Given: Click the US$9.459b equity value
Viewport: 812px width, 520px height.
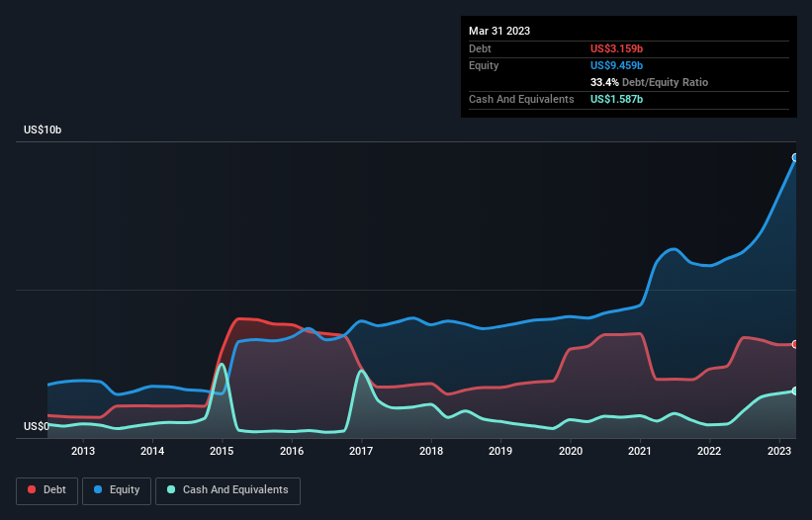Looking at the screenshot, I should [x=616, y=65].
